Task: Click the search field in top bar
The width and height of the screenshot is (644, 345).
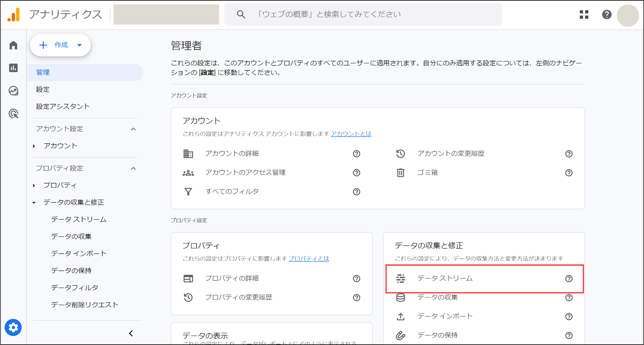Action: (363, 14)
